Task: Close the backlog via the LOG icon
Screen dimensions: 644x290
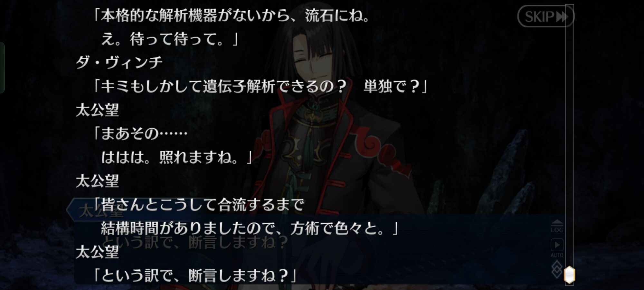Action: 557,226
